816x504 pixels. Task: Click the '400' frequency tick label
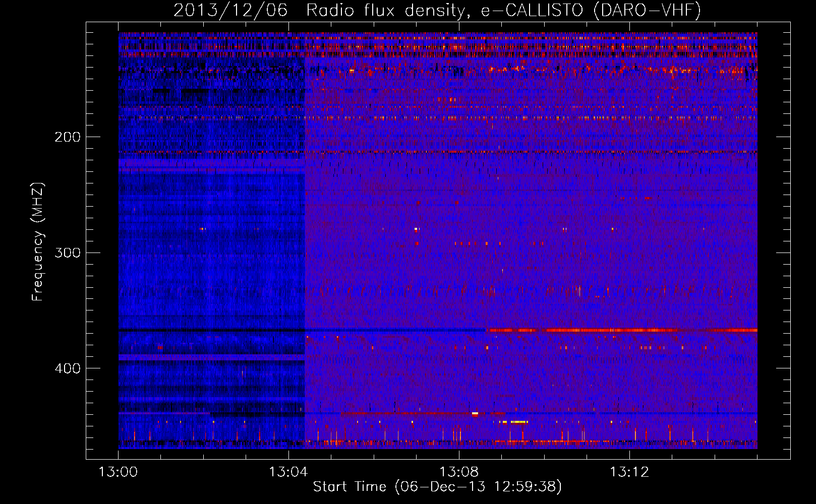pyautogui.click(x=68, y=368)
